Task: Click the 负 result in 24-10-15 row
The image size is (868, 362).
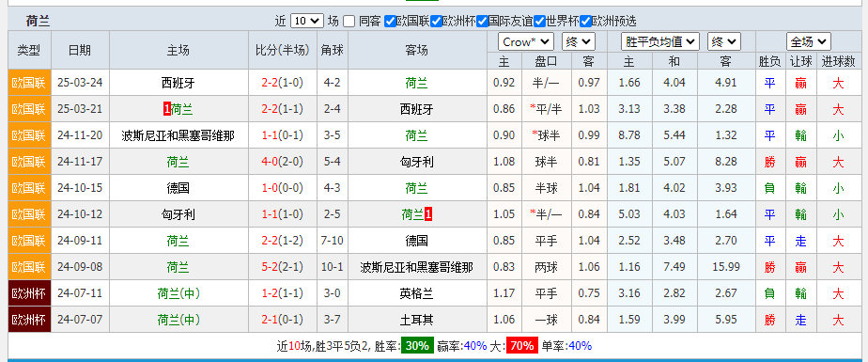Action: point(769,188)
